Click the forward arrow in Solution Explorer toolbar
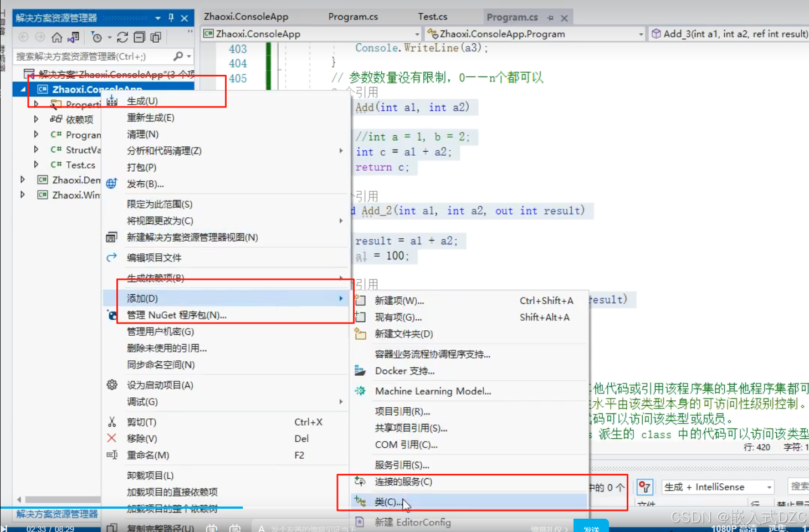Image resolution: width=809 pixels, height=532 pixels. pos(40,37)
